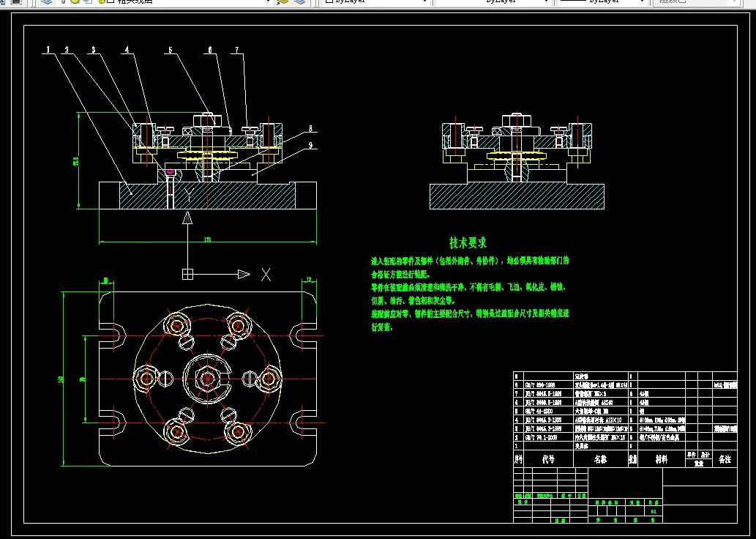756x539 pixels.
Task: Click the 备注 column header cell
Action: [725, 459]
